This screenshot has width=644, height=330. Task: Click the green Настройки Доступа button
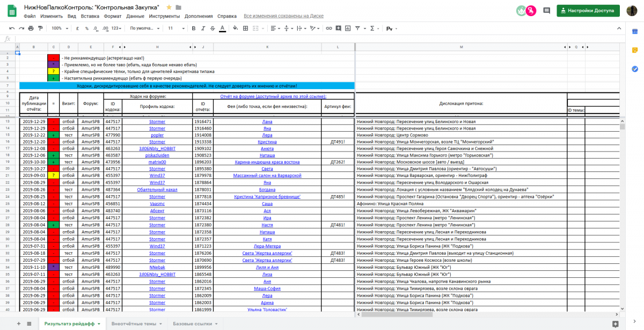[x=588, y=10]
